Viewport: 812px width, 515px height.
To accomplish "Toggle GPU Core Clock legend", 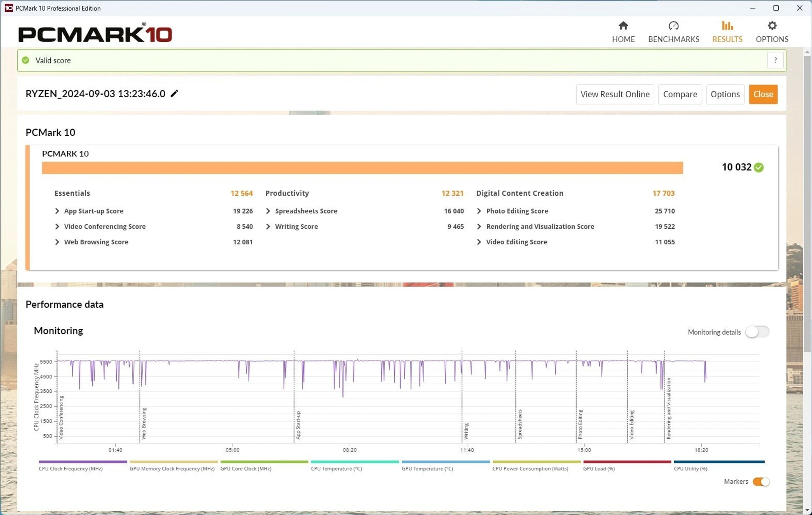I will click(x=264, y=465).
